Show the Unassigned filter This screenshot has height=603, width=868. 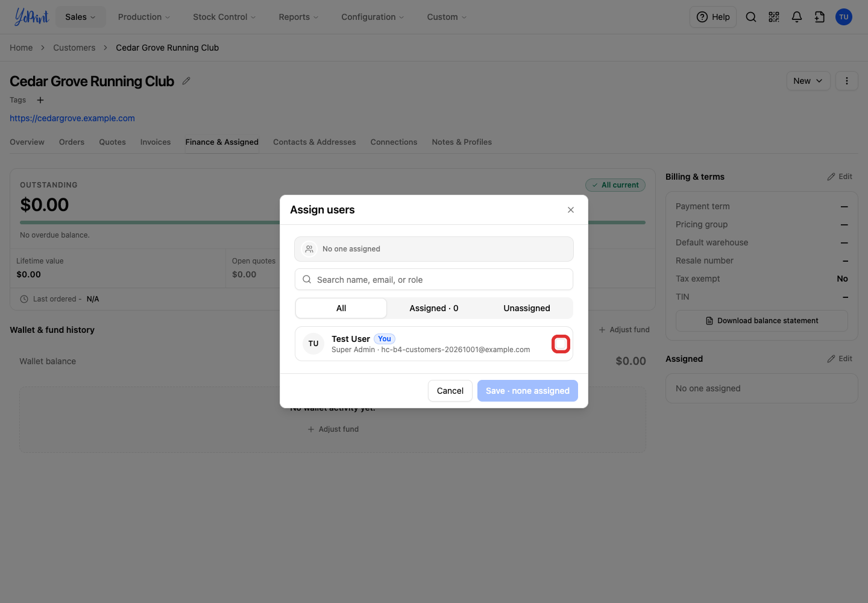coord(527,308)
